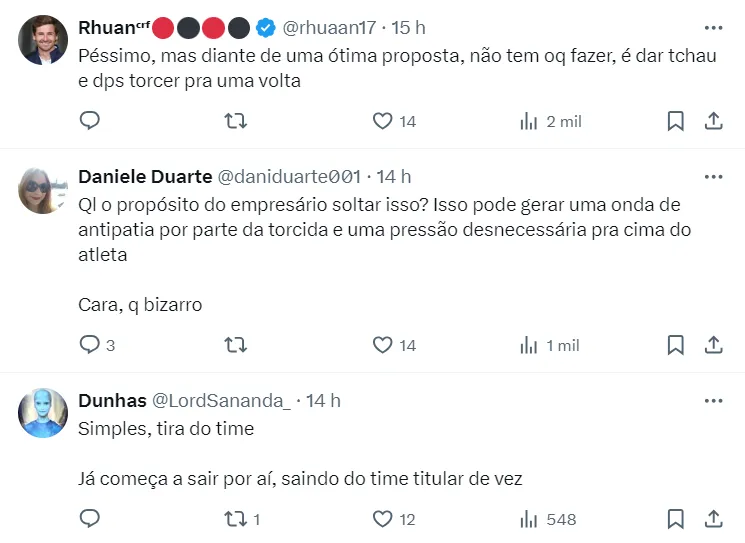Open @danioduarte001 profile handle link
Viewport: 745px width, 543px height.
coord(289,177)
